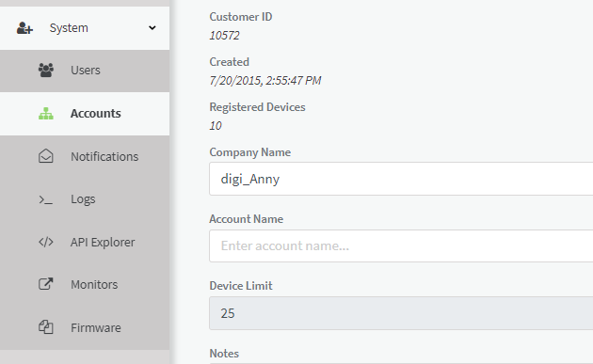Toggle the System section header

85,28
